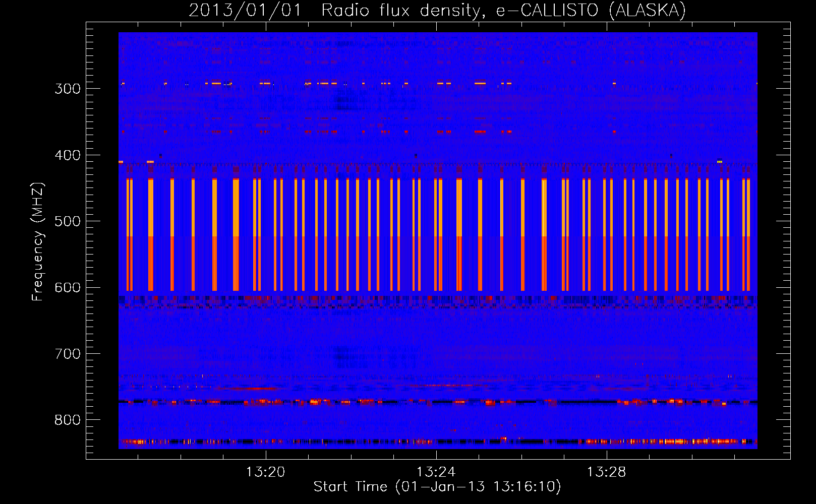Screen dimensions: 816x504
Task: Click the 600 frequency axis label
Action: point(68,287)
